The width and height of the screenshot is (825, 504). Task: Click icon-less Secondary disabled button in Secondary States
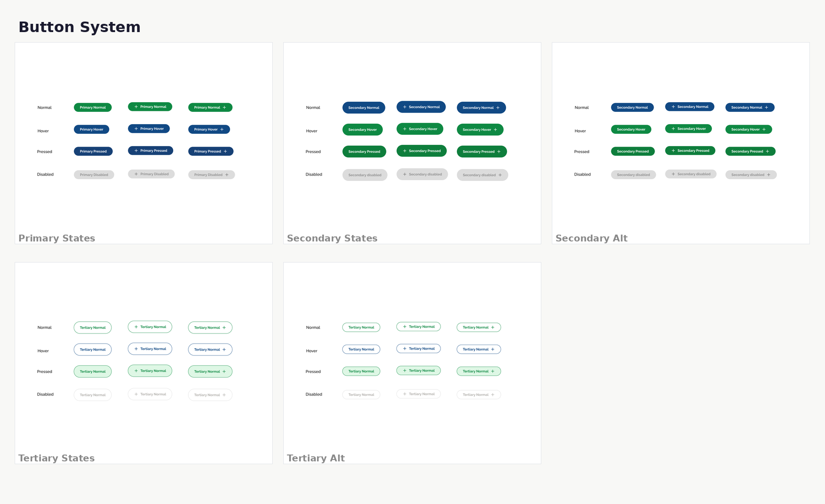(365, 175)
